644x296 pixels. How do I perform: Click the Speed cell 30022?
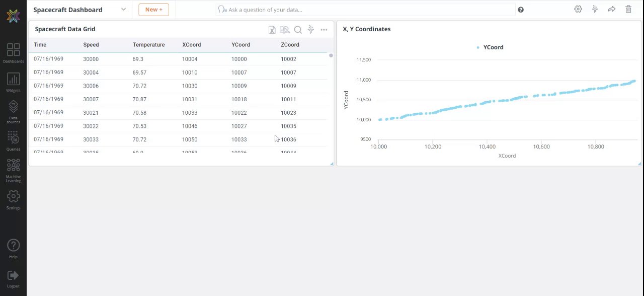(91, 126)
